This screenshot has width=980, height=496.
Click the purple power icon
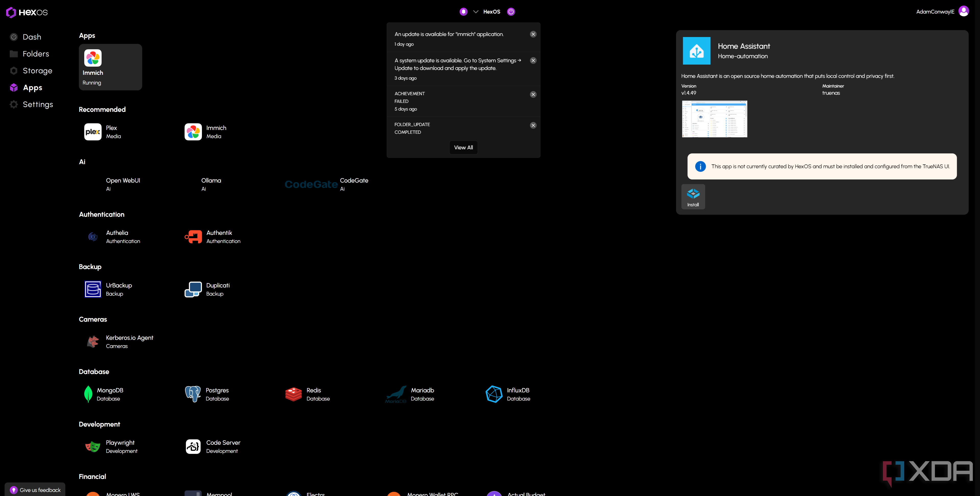pos(511,12)
